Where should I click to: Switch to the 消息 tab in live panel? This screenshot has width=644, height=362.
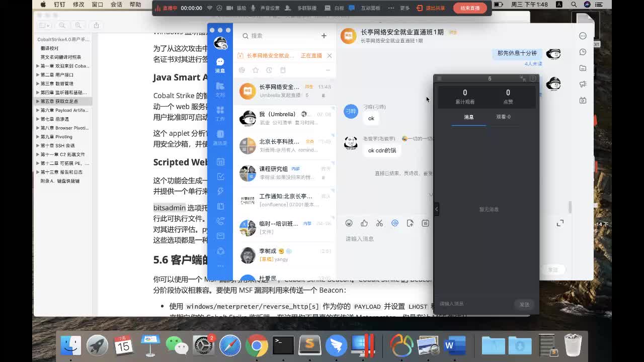point(469,117)
